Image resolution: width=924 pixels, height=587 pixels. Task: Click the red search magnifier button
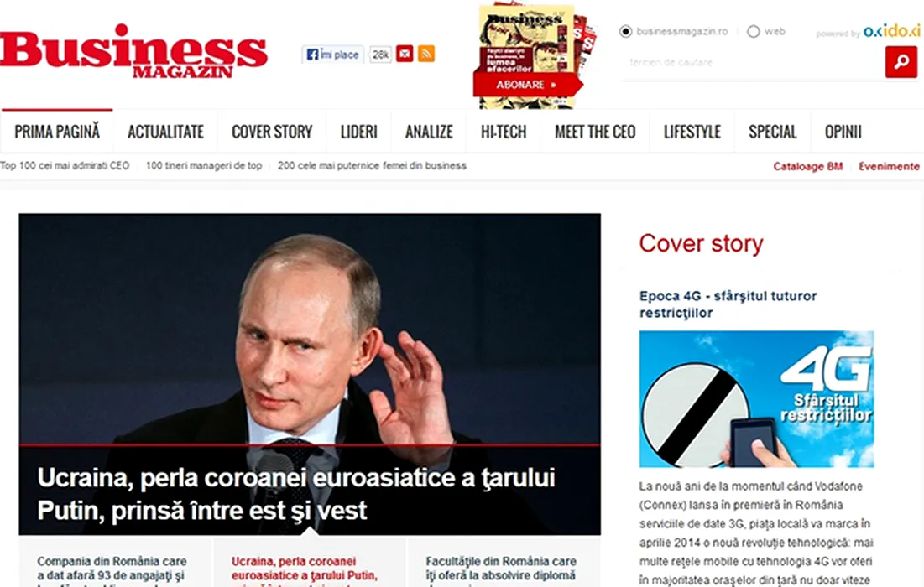[901, 62]
